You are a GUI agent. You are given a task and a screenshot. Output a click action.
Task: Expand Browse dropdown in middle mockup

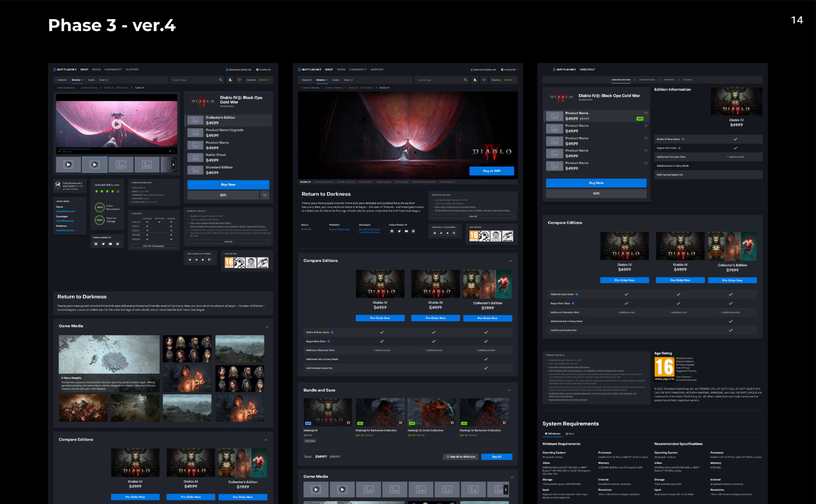323,80
